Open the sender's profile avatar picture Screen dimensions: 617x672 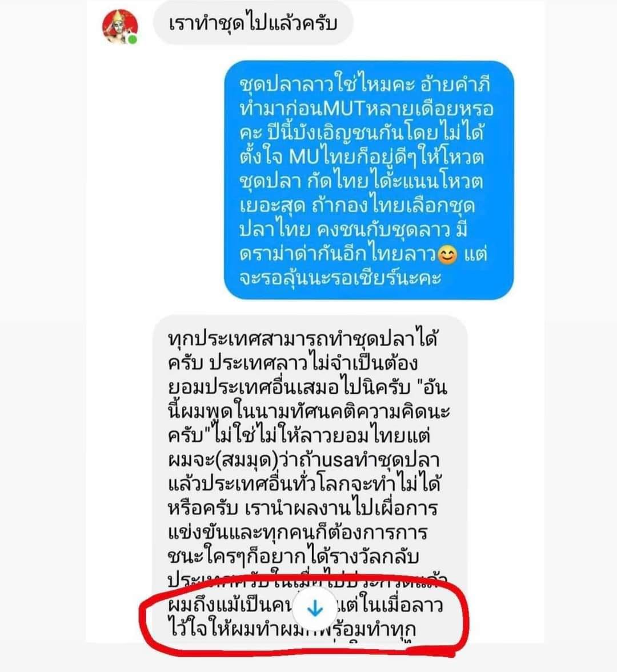coord(120,26)
